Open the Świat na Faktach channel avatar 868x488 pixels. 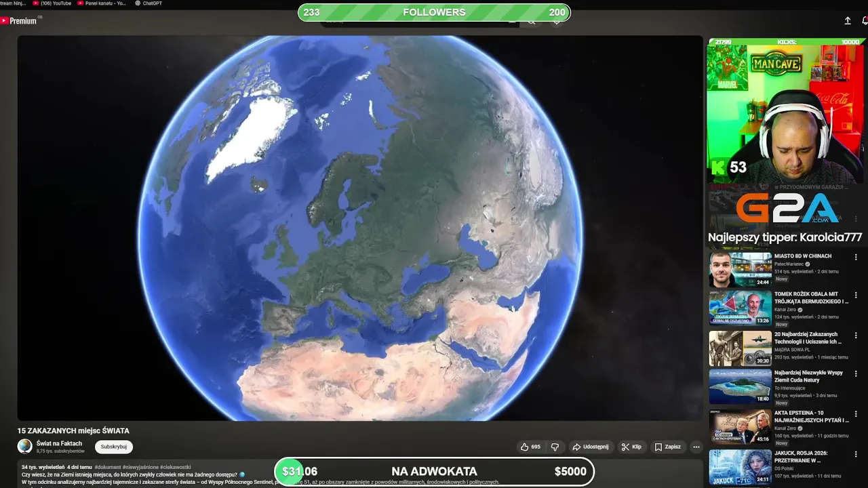[x=24, y=446]
